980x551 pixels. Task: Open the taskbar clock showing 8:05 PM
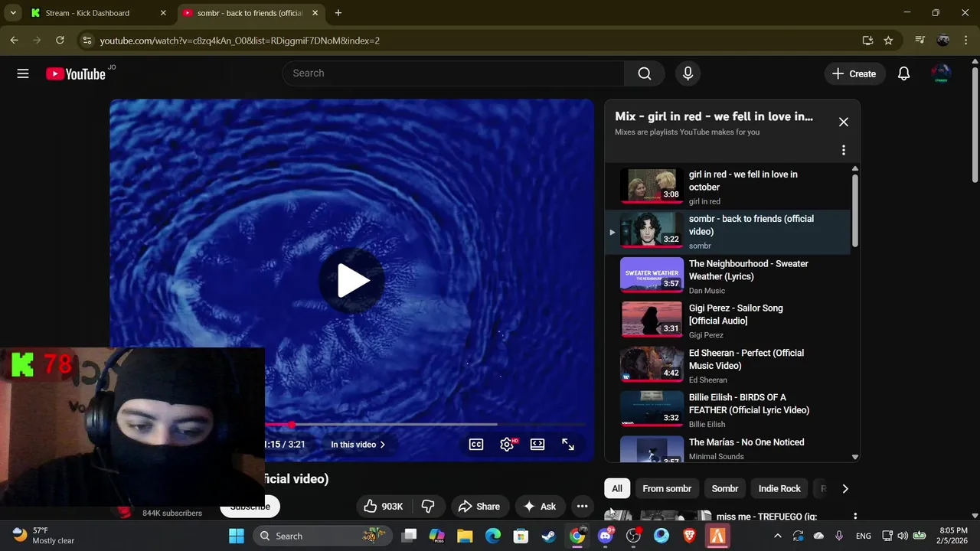(x=953, y=536)
